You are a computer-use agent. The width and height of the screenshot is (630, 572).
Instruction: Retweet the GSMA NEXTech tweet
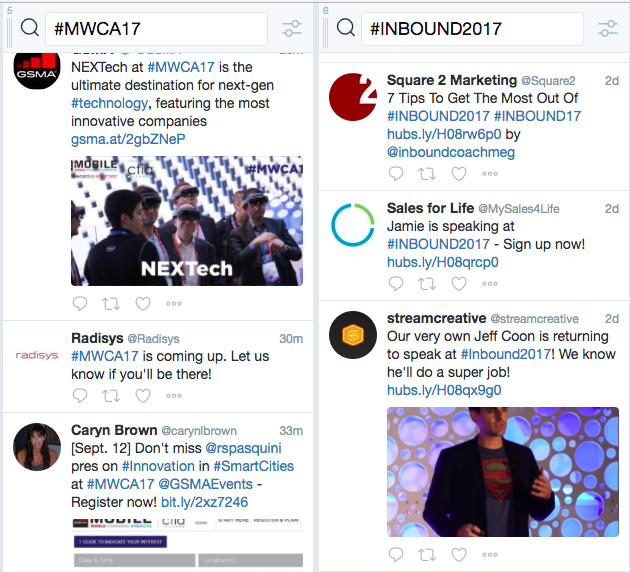coord(111,303)
